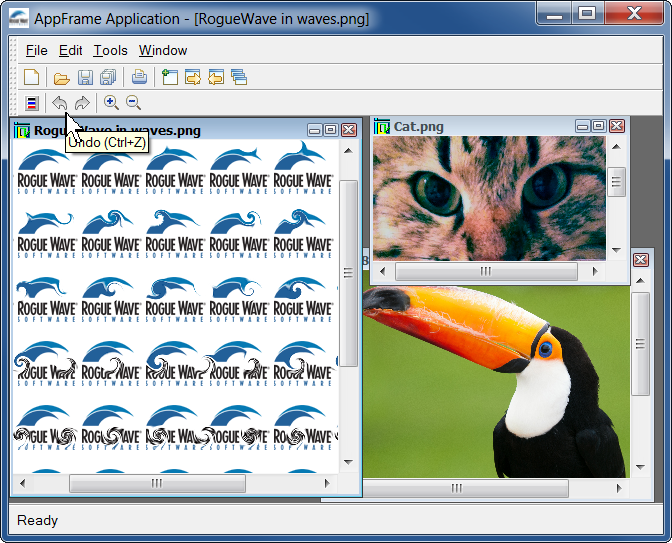Click the Previous Window arrow icon
The image size is (672, 543).
[216, 77]
